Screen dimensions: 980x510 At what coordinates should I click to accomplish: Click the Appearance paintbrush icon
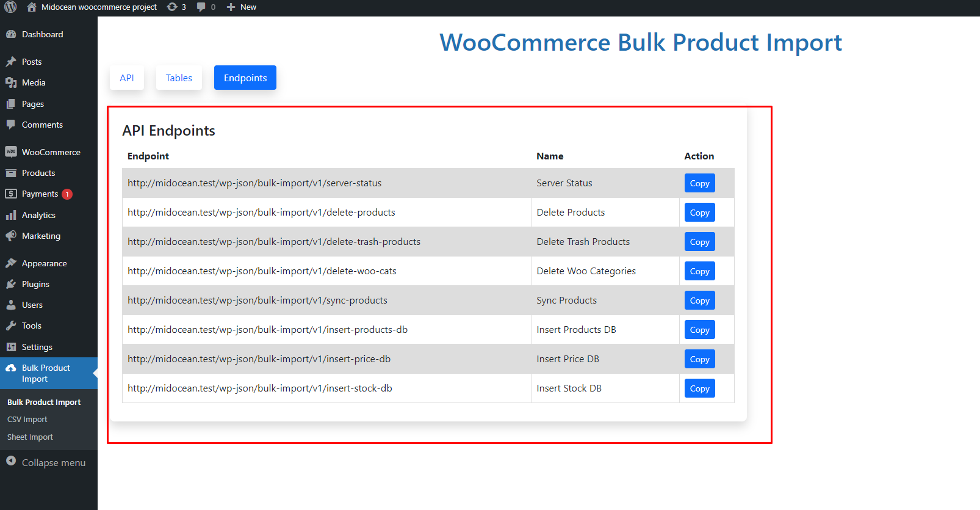(11, 263)
